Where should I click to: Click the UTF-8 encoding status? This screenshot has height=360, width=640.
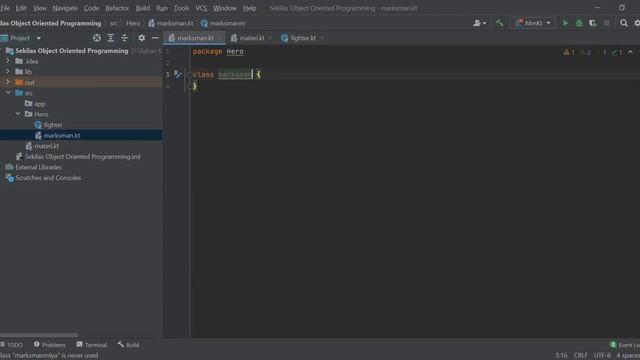coord(602,355)
